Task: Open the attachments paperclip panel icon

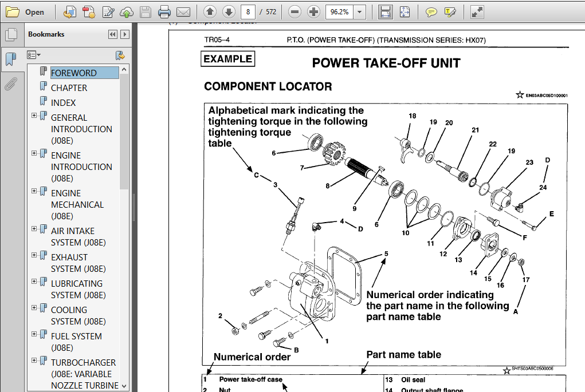Action: click(11, 84)
